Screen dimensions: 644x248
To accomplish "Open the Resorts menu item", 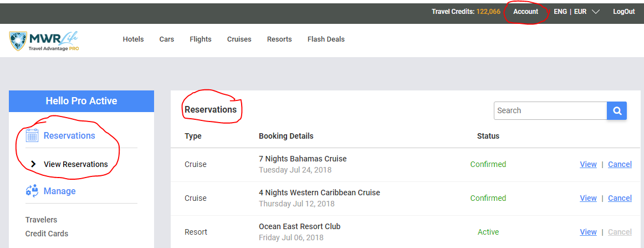I will (279, 39).
